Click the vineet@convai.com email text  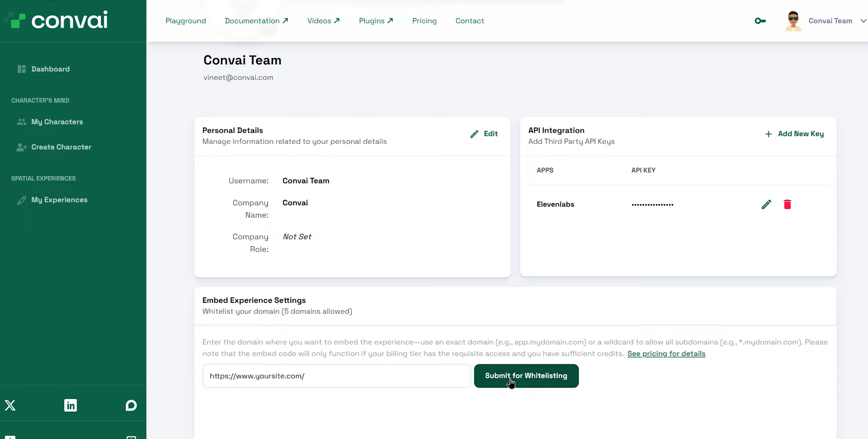[238, 78]
